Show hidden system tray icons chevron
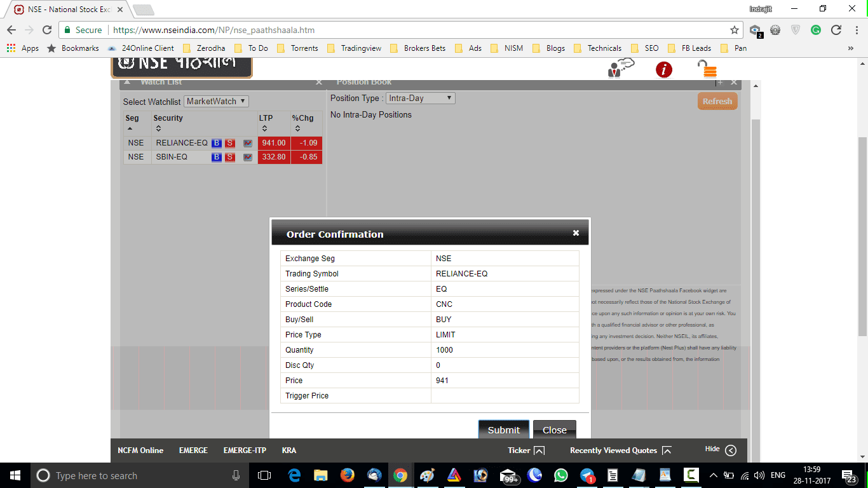Viewport: 868px width, 488px height. click(713, 475)
